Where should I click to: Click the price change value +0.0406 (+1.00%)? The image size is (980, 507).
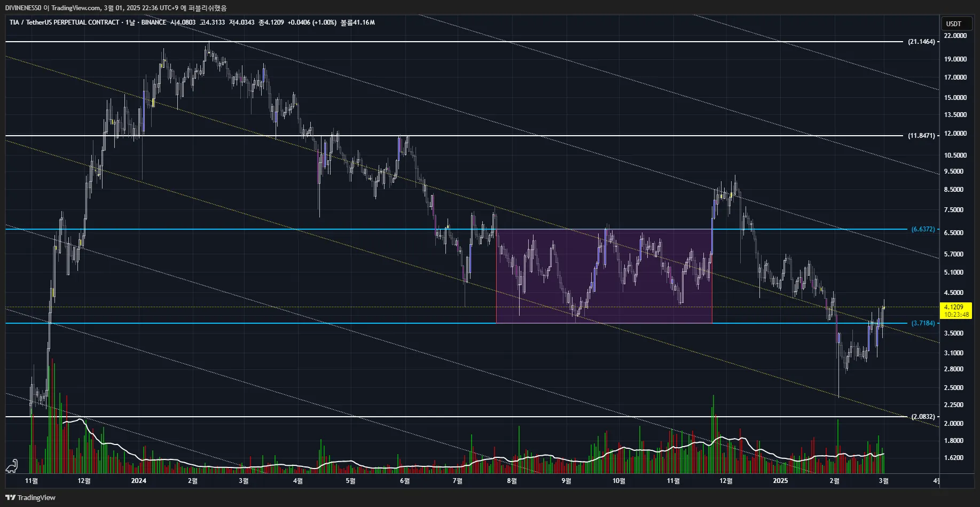coord(312,22)
